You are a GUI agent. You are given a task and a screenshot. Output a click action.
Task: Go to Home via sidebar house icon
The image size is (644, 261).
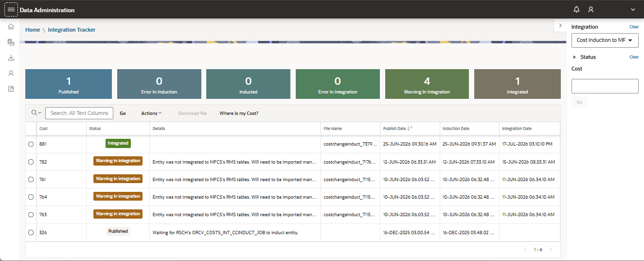point(11,26)
